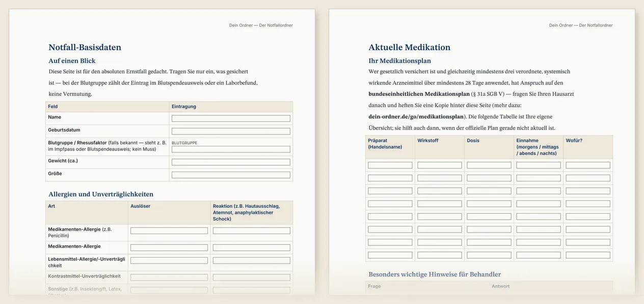
Task: Click the 'Wofür?' column header
Action: click(x=574, y=140)
